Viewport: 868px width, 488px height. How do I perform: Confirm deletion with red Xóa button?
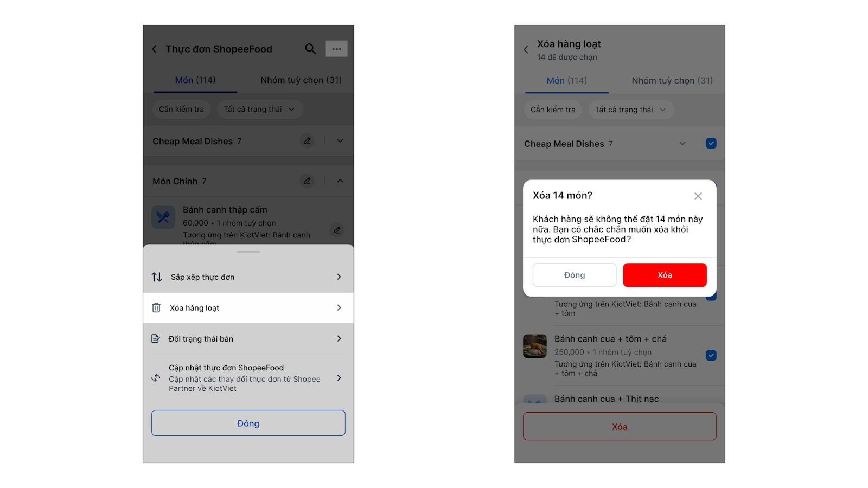665,275
